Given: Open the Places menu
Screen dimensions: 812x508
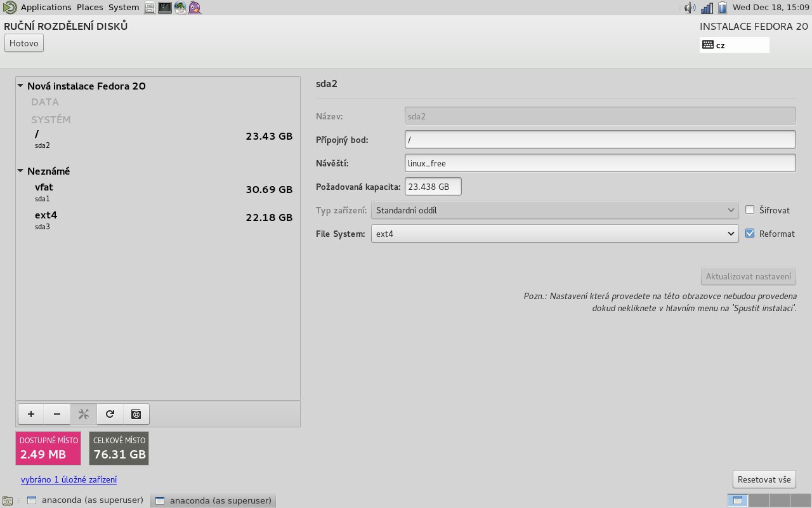Looking at the screenshot, I should 89,8.
